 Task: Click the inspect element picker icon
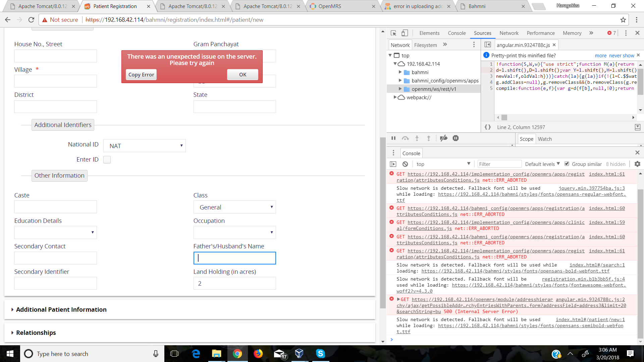[x=393, y=33]
